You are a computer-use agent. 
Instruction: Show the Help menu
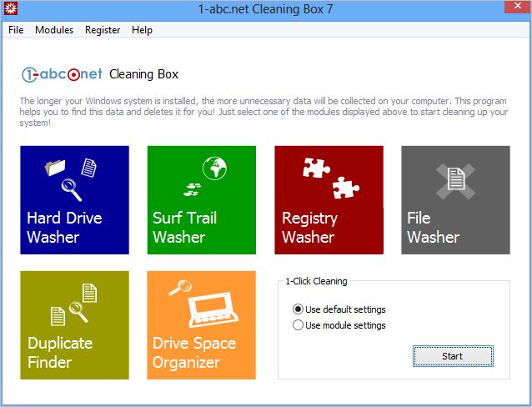(142, 30)
